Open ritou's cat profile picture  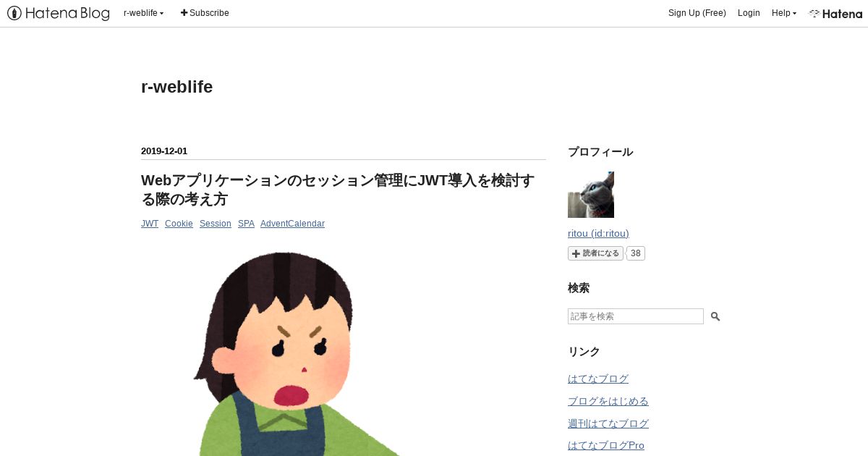[x=591, y=195]
